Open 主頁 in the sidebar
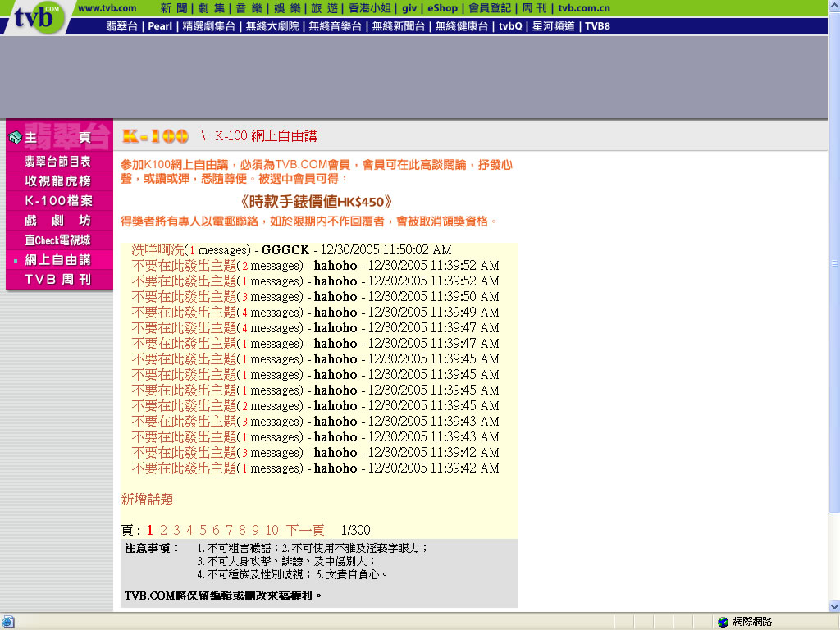The image size is (840, 630). tap(59, 138)
